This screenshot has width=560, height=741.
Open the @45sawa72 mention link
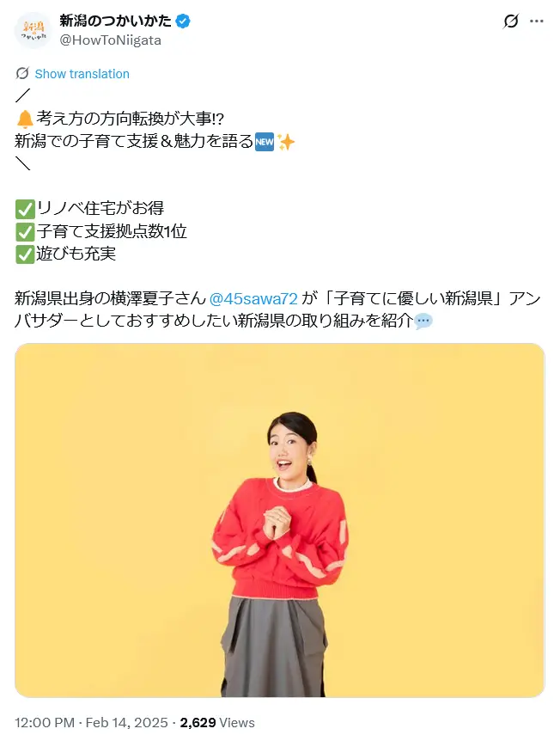[x=253, y=298]
